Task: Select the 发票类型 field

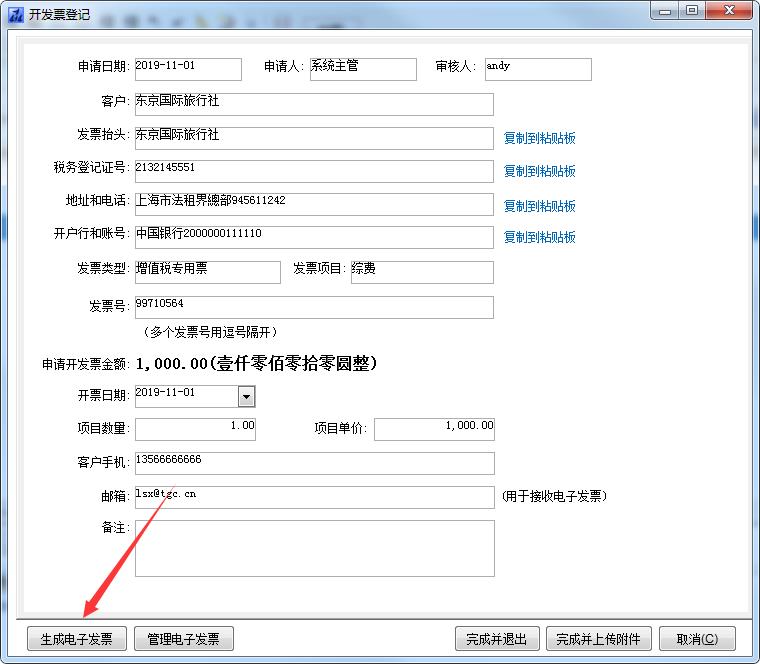Action: [207, 272]
